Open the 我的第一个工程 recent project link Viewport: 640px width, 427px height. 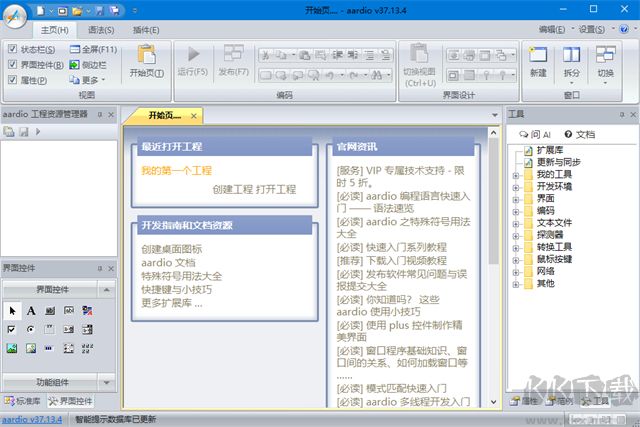176,171
